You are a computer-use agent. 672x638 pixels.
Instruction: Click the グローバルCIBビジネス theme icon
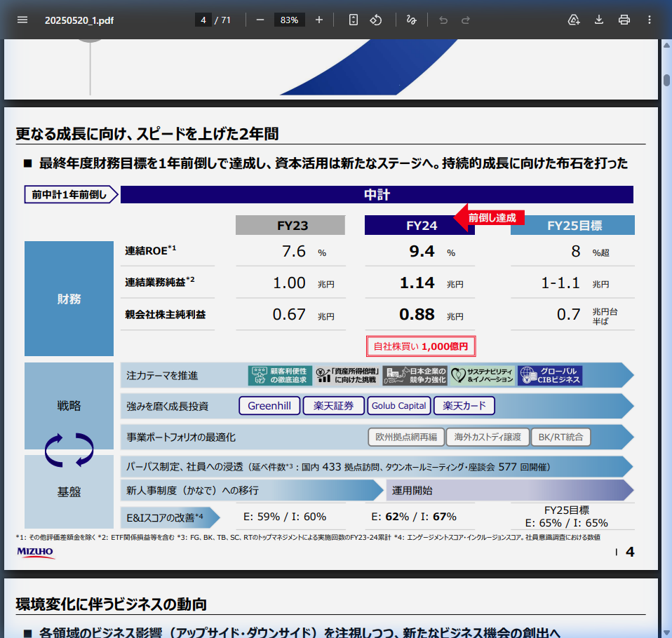(550, 375)
